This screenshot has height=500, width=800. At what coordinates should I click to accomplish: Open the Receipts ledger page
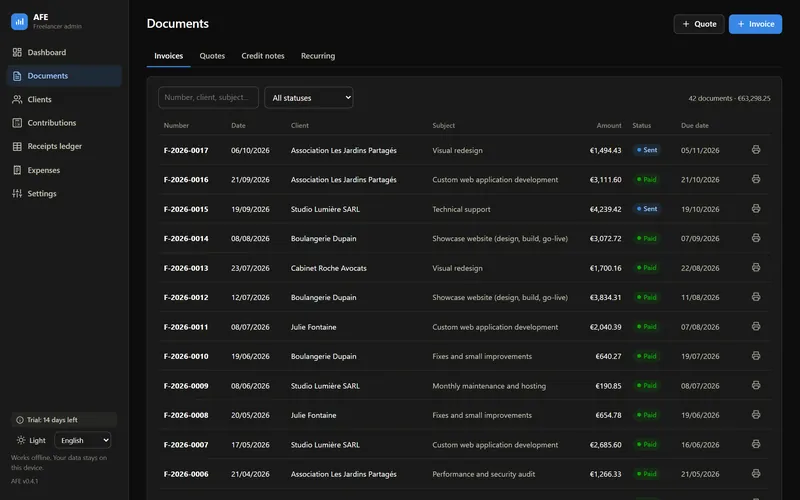[64, 146]
